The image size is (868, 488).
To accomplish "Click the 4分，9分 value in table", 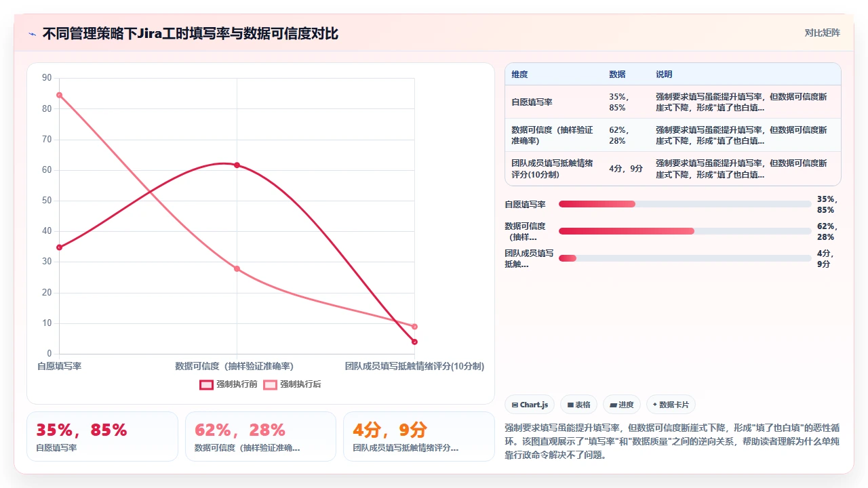I will click(x=626, y=168).
